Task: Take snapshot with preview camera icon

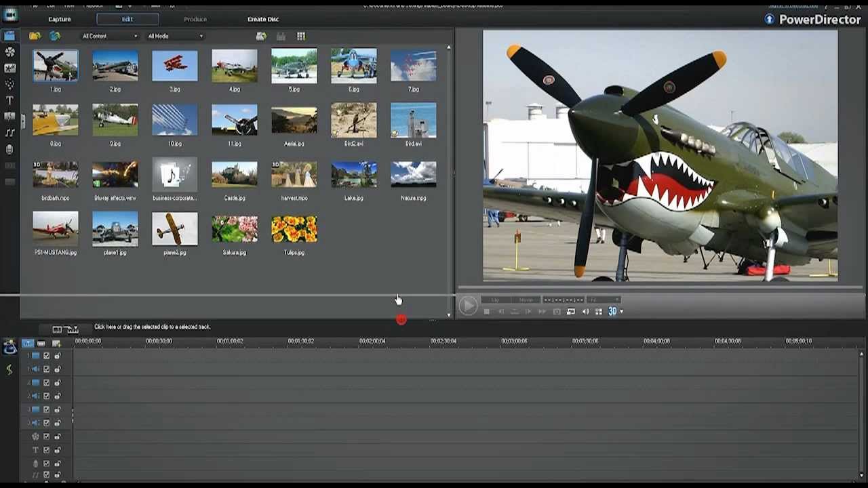Action: [x=557, y=312]
